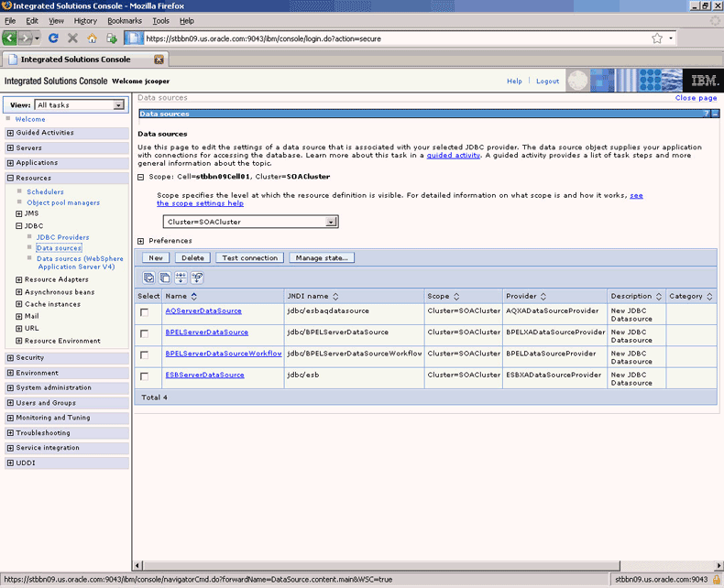This screenshot has height=588, width=724.
Task: Click the URL address bar field
Action: (397, 38)
